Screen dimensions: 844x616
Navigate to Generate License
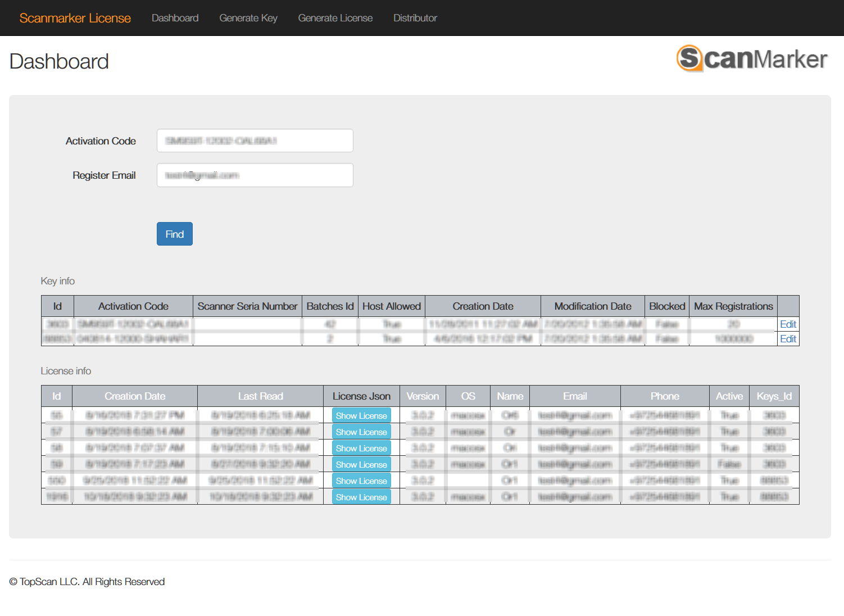coord(335,18)
